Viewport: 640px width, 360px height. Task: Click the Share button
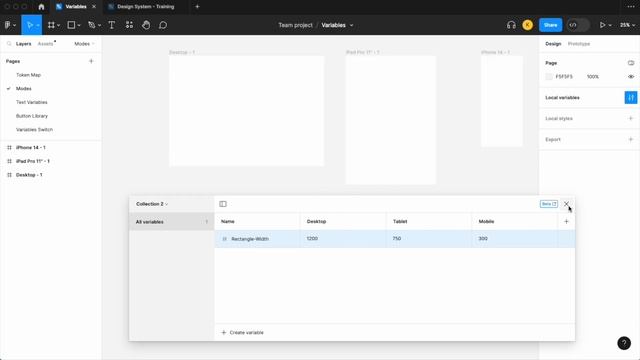550,25
